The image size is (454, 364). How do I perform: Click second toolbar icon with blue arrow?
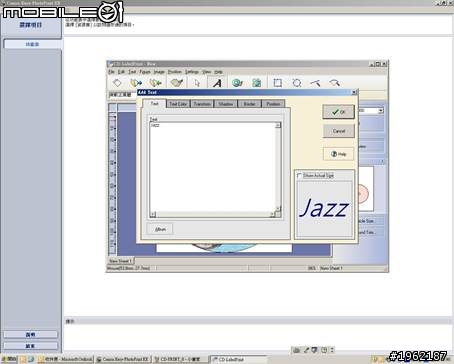(136, 83)
